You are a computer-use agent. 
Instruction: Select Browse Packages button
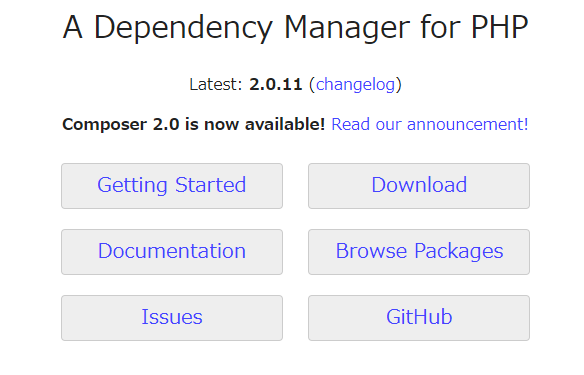tap(419, 252)
